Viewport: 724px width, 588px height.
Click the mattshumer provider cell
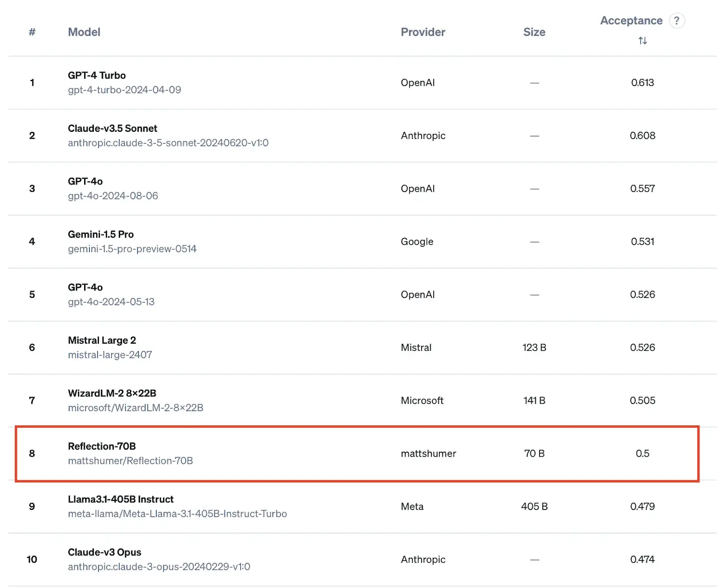(x=428, y=454)
